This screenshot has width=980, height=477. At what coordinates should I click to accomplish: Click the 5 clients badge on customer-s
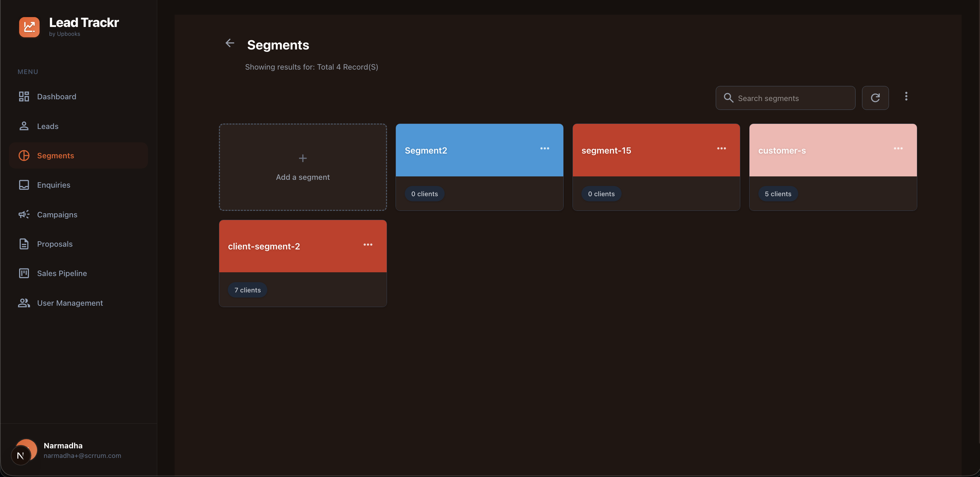777,193
